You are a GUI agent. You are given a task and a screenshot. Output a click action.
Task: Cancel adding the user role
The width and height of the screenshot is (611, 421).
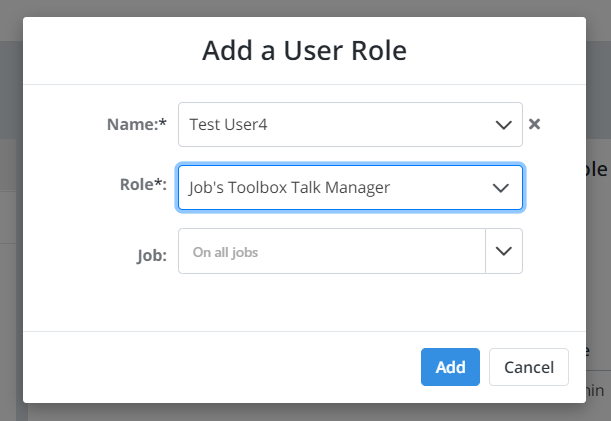click(529, 367)
